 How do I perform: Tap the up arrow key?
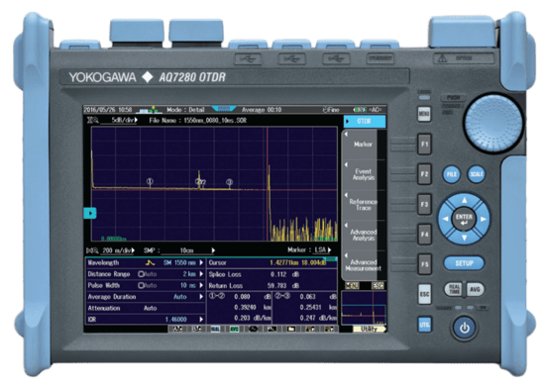point(465,200)
